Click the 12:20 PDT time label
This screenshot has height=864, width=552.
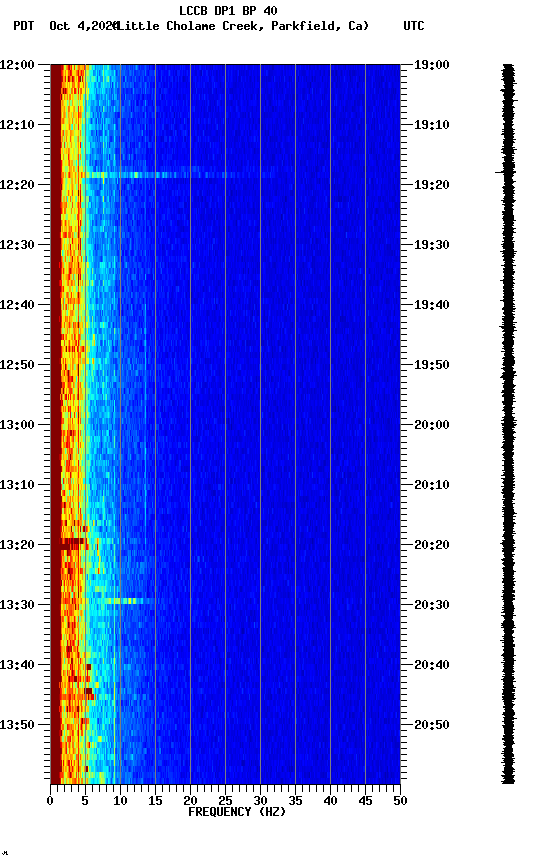[17, 185]
